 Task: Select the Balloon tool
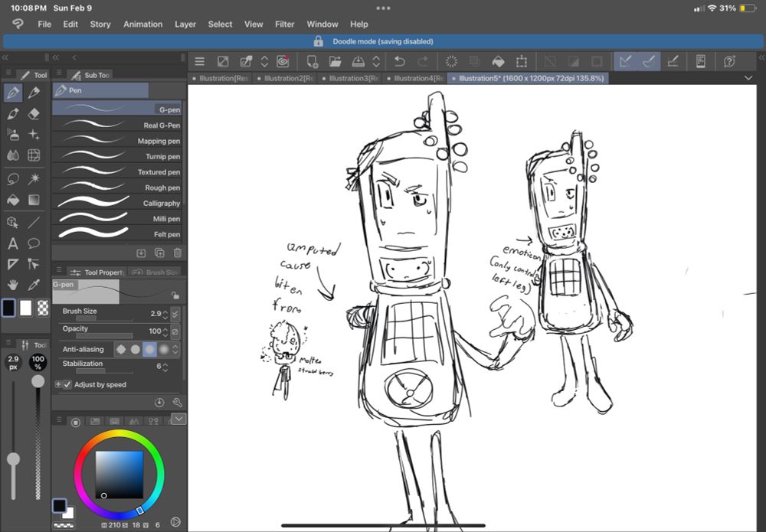34,243
